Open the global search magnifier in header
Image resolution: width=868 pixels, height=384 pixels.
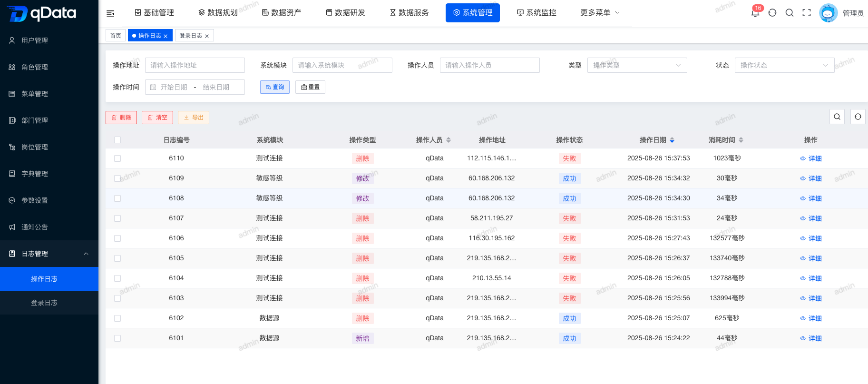pos(790,13)
